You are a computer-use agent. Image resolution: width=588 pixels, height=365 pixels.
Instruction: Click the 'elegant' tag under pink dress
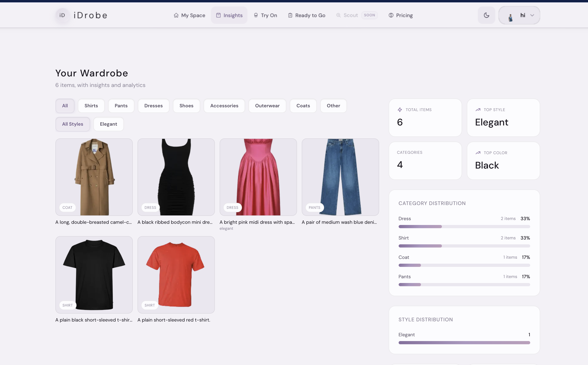tap(226, 228)
